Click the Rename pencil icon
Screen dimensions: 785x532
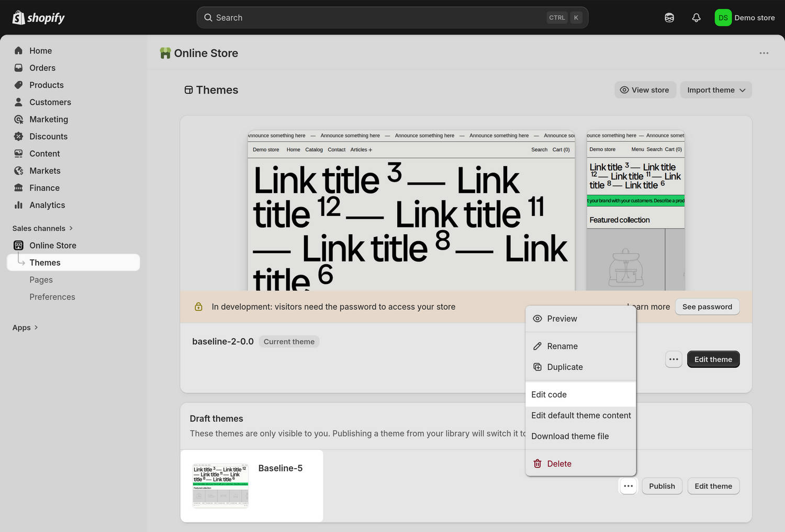(x=537, y=346)
